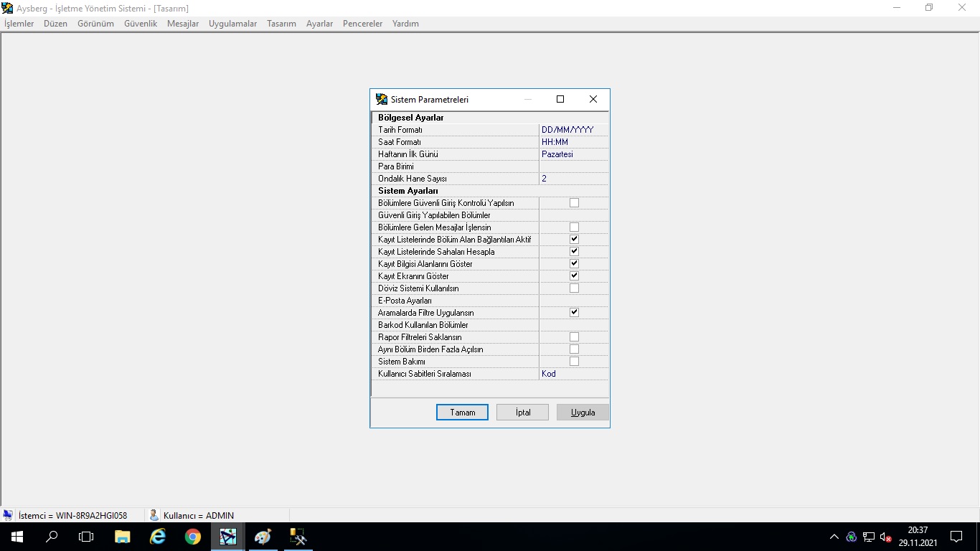Screen dimensions: 980x551
Task: Open Kullanıcı Sabitleri Sıralaması Kod value field
Action: tap(573, 374)
